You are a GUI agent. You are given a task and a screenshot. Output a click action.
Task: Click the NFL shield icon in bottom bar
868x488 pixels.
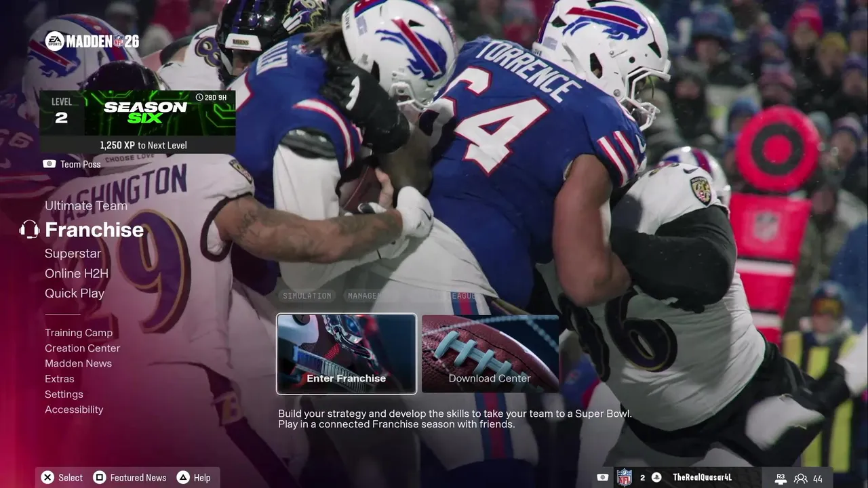click(625, 478)
